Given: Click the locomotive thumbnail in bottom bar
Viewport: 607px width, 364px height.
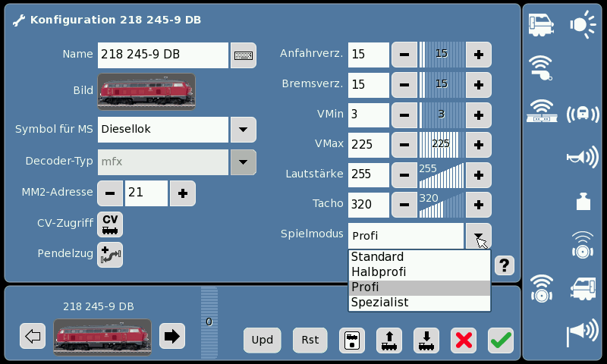Looking at the screenshot, I should pyautogui.click(x=102, y=337).
